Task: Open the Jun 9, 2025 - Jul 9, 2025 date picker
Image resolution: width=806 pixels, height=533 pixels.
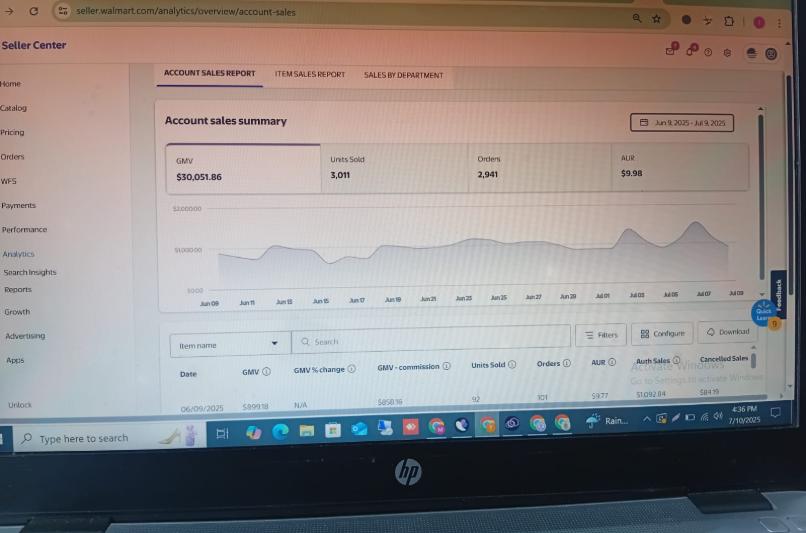Action: tap(682, 123)
